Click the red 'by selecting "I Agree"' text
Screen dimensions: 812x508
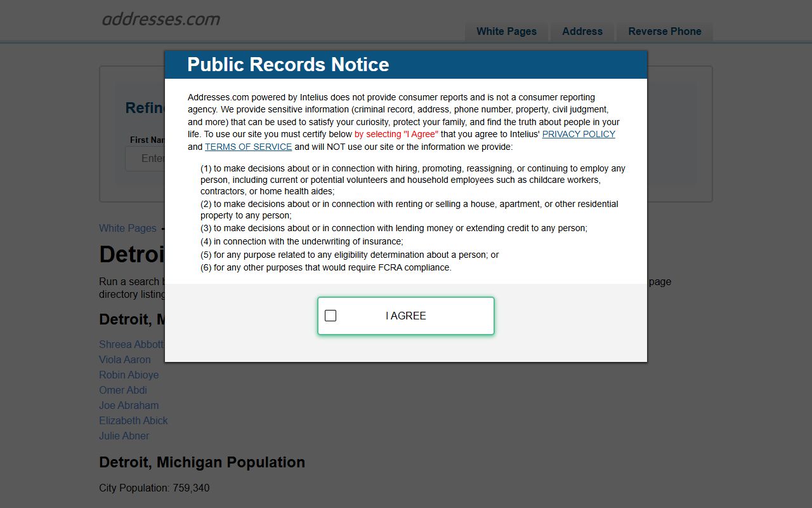(x=396, y=134)
